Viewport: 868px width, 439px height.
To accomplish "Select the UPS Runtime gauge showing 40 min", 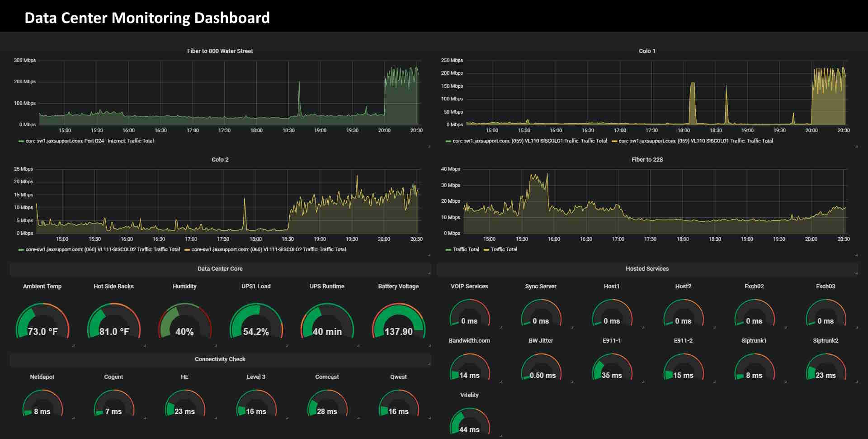I will click(x=327, y=321).
